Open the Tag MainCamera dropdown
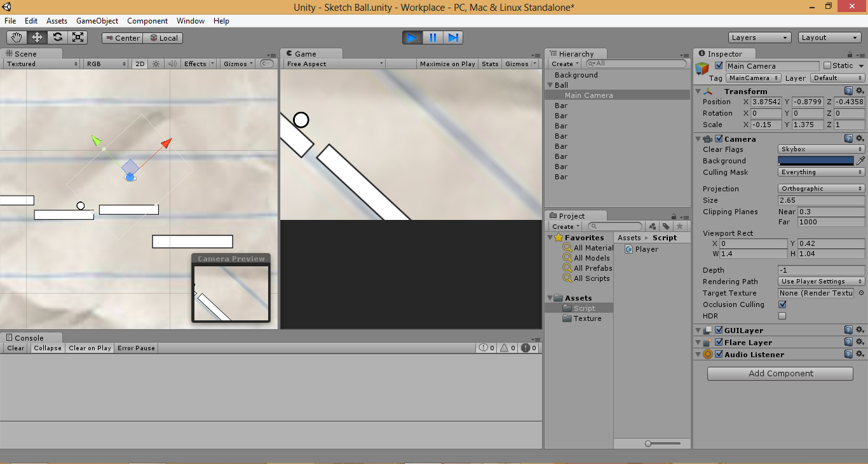Viewport: 868px width, 464px height. 753,78
